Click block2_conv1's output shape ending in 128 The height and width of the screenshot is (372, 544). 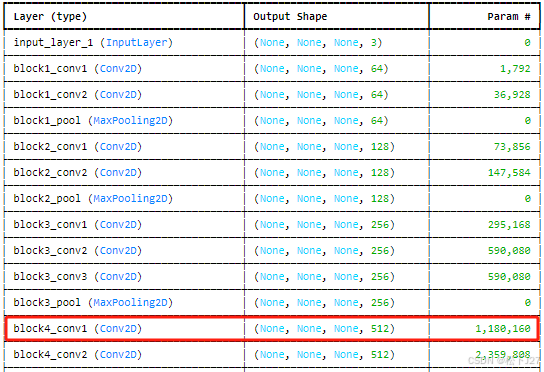click(x=324, y=146)
